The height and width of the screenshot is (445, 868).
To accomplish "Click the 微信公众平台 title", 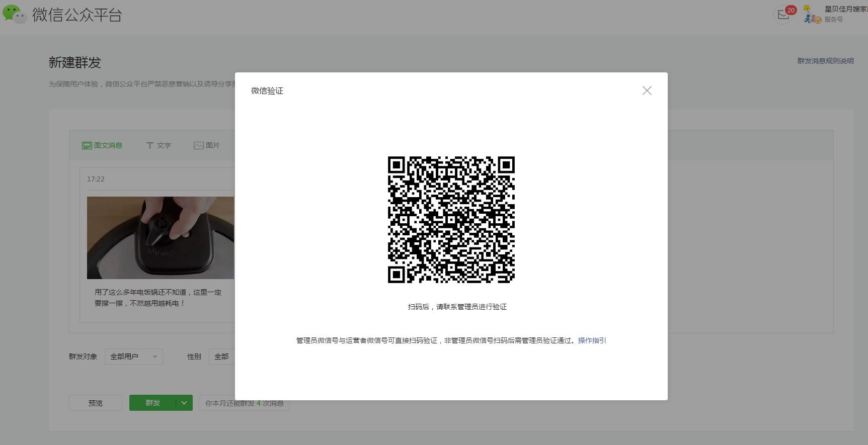I will (77, 15).
